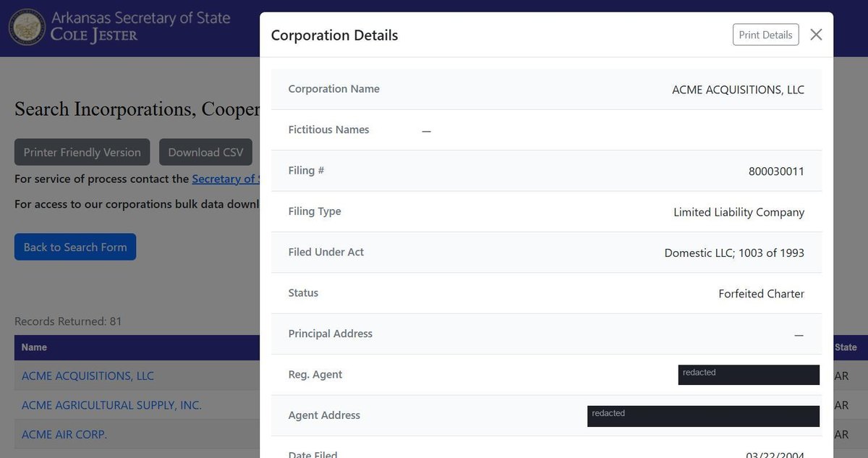Click the Principal Address label
Image resolution: width=868 pixels, height=458 pixels.
pyautogui.click(x=330, y=334)
